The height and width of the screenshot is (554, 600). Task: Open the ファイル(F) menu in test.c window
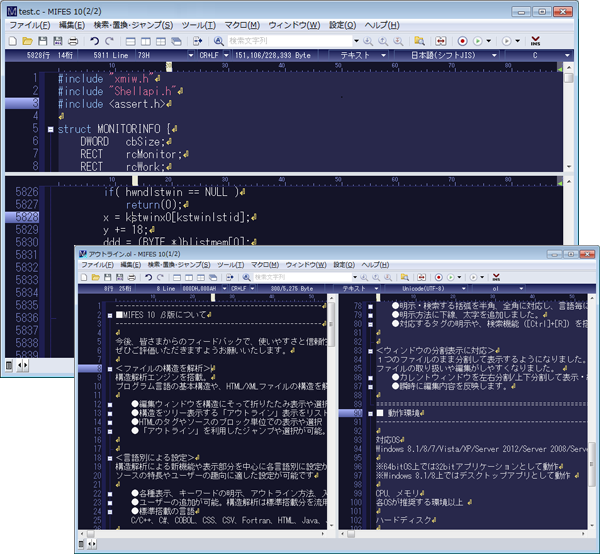(x=30, y=23)
